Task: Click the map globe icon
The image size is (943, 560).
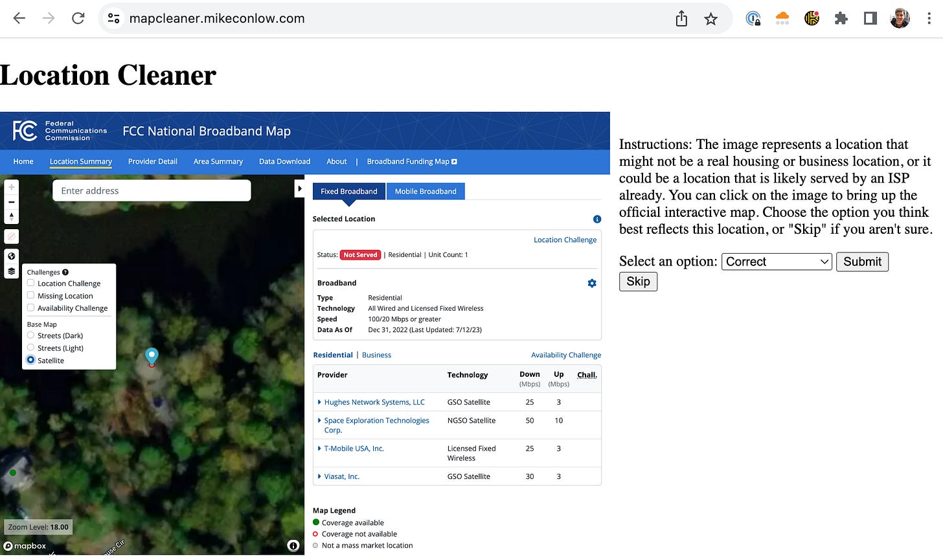Action: coord(12,256)
